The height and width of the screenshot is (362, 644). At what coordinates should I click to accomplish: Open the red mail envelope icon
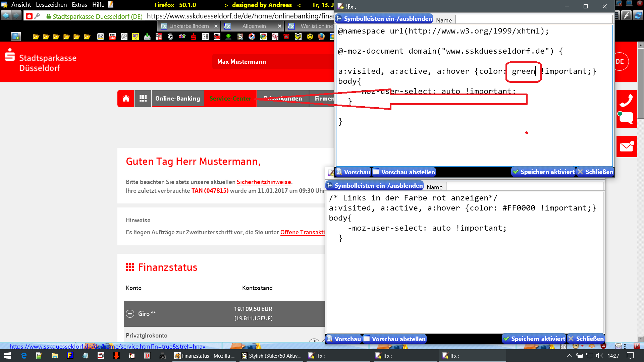pyautogui.click(x=626, y=146)
